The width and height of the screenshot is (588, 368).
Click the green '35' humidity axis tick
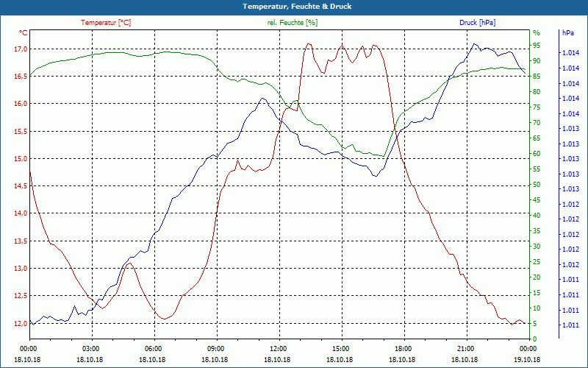point(537,231)
